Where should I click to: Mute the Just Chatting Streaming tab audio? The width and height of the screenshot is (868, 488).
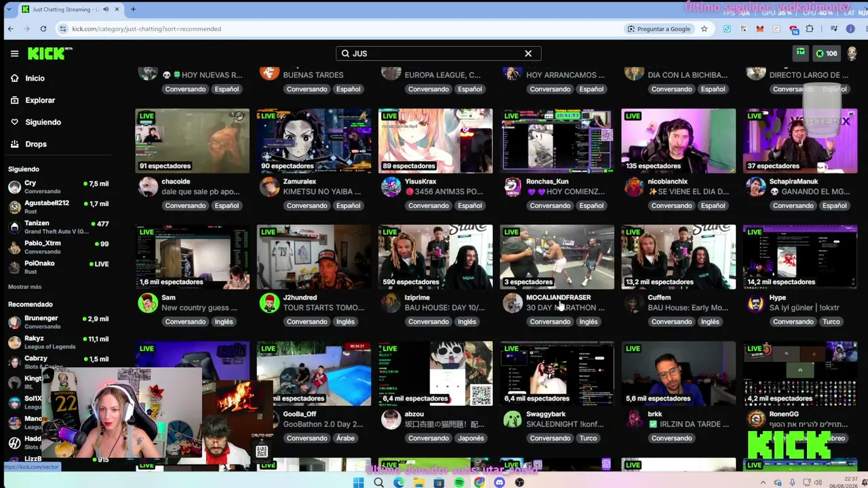point(106,9)
